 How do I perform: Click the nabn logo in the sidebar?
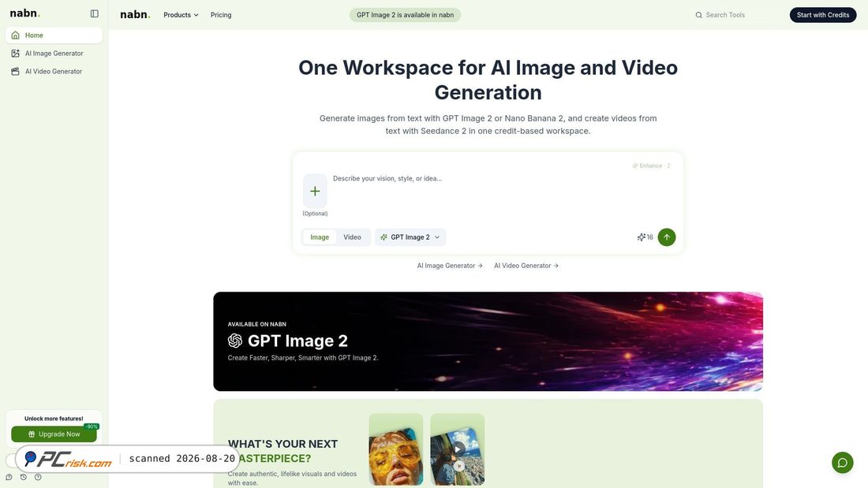(25, 13)
